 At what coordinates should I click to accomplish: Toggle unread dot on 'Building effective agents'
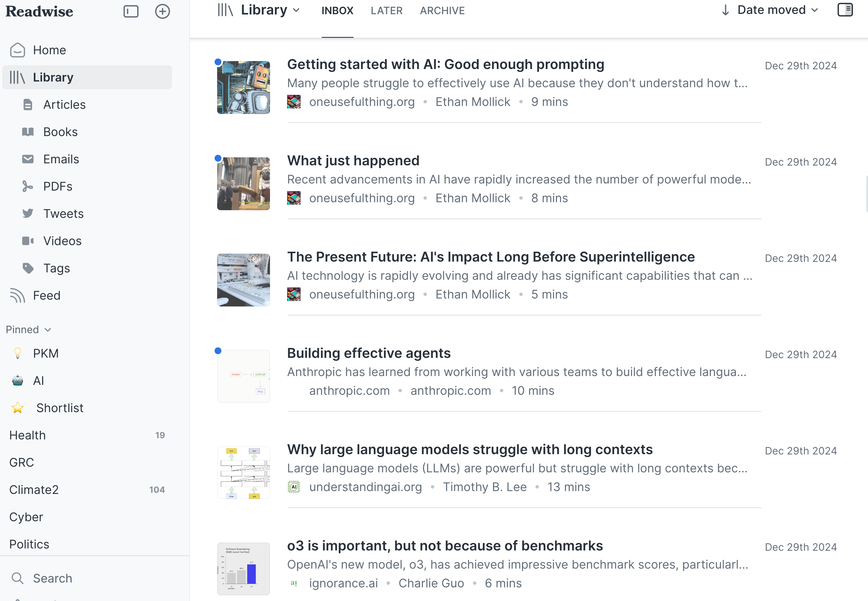pyautogui.click(x=219, y=350)
